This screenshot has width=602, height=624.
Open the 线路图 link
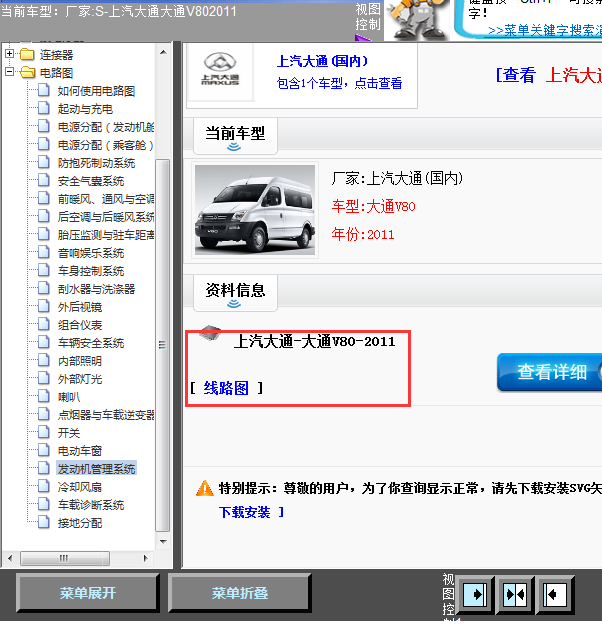226,388
